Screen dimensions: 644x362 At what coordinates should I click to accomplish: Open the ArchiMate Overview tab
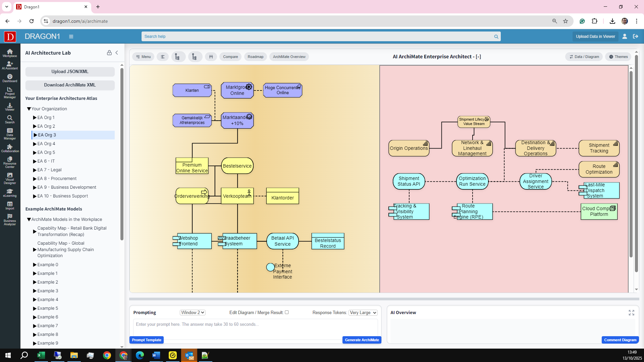tap(289, 57)
